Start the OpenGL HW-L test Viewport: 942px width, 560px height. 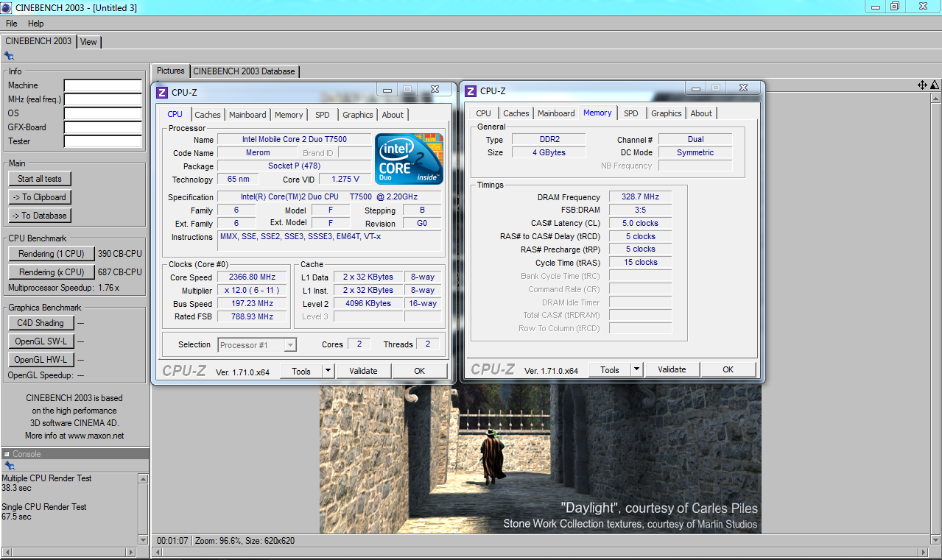(41, 360)
